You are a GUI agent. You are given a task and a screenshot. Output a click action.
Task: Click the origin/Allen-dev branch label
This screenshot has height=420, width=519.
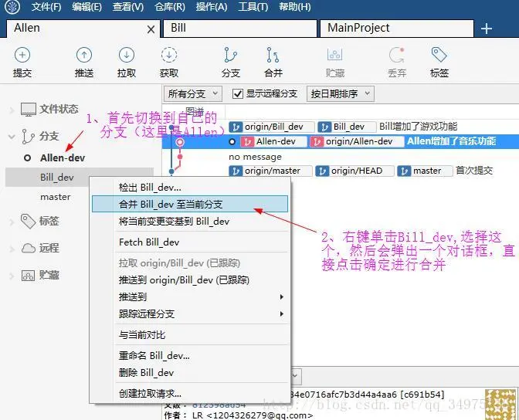[x=357, y=141]
